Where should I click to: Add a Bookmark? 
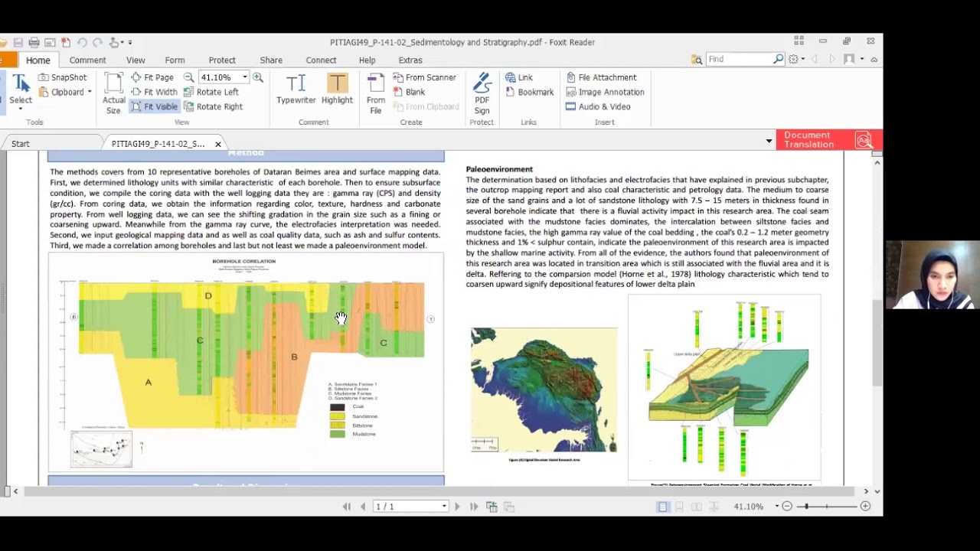click(x=529, y=92)
